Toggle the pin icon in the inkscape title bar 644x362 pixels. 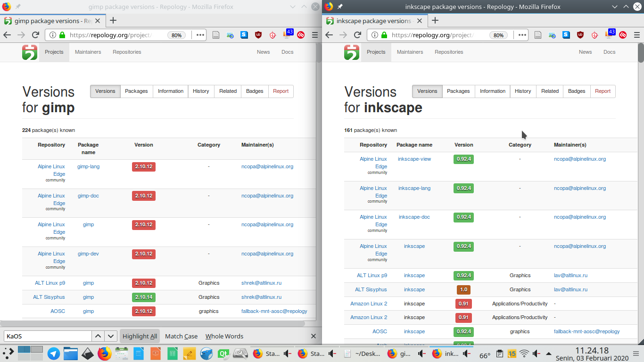click(340, 7)
